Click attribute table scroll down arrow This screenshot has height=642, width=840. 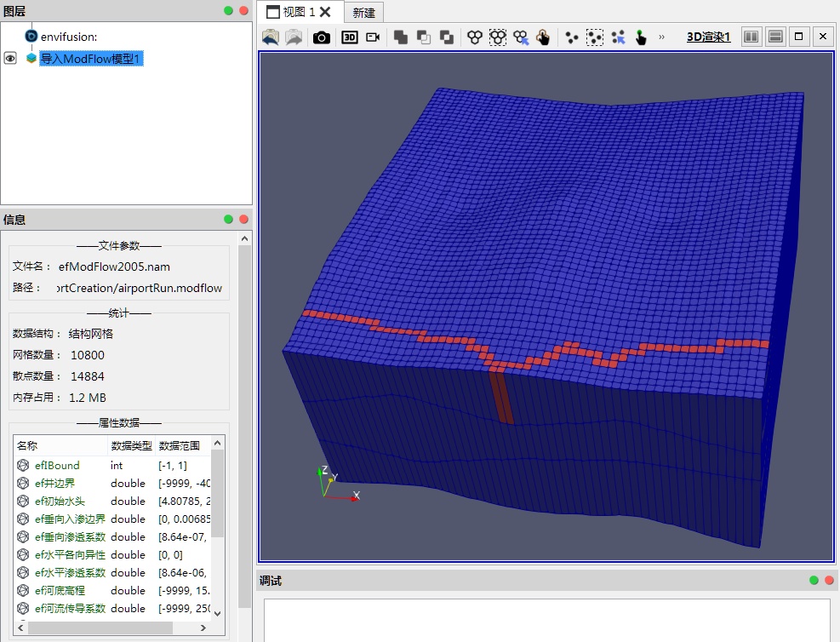(x=217, y=614)
